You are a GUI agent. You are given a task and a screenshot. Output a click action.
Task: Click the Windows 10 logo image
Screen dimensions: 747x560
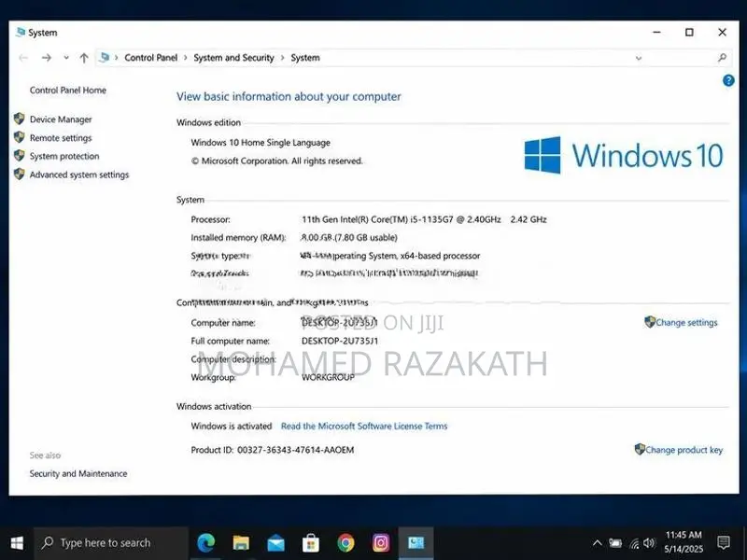click(x=624, y=155)
